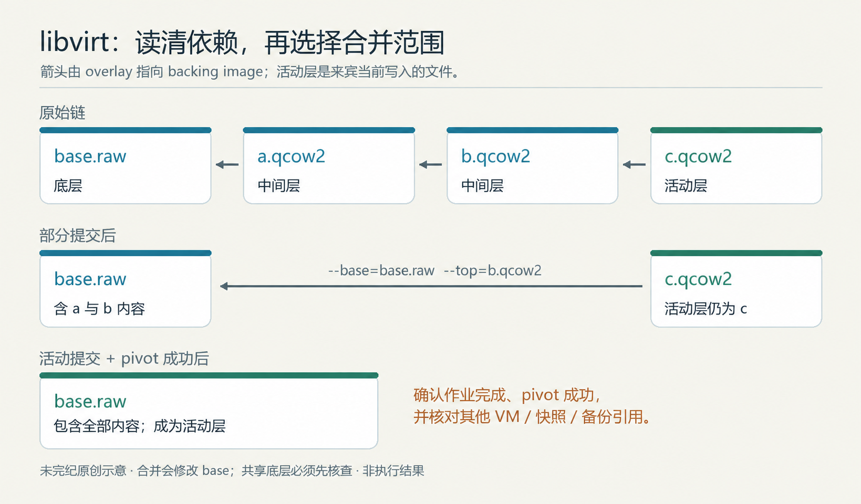Click the "底层" label
This screenshot has width=861, height=504.
click(x=68, y=185)
